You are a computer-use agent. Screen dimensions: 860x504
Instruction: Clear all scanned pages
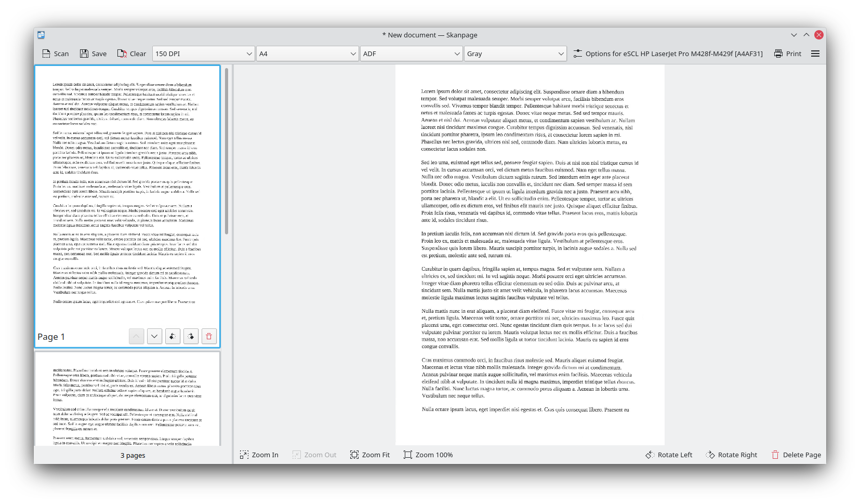point(131,54)
